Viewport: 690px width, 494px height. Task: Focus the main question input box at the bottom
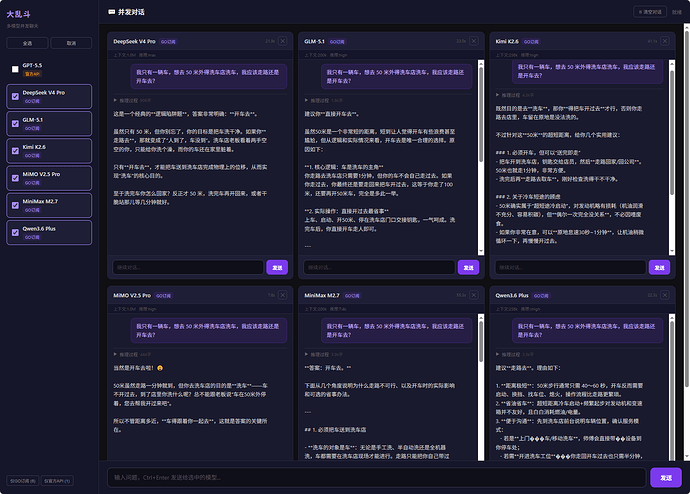coord(377,477)
